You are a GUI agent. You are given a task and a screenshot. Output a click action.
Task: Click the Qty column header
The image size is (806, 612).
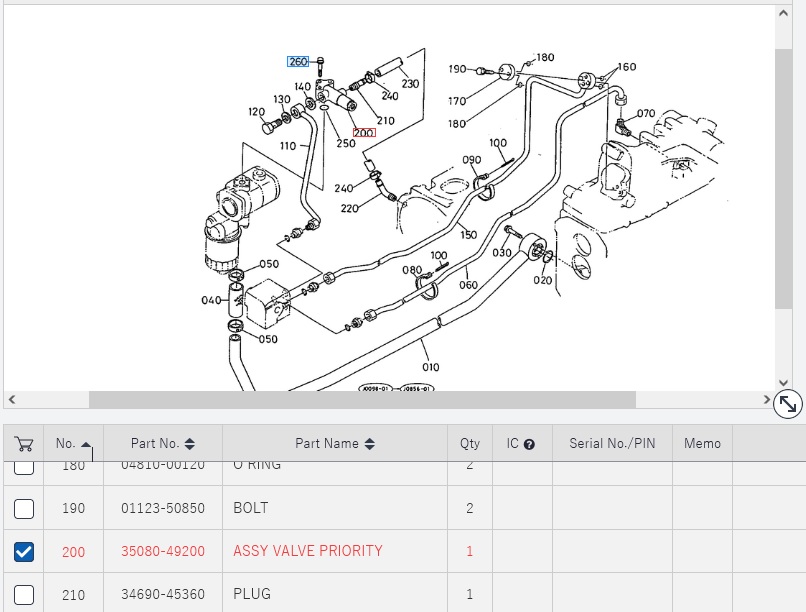click(x=469, y=444)
